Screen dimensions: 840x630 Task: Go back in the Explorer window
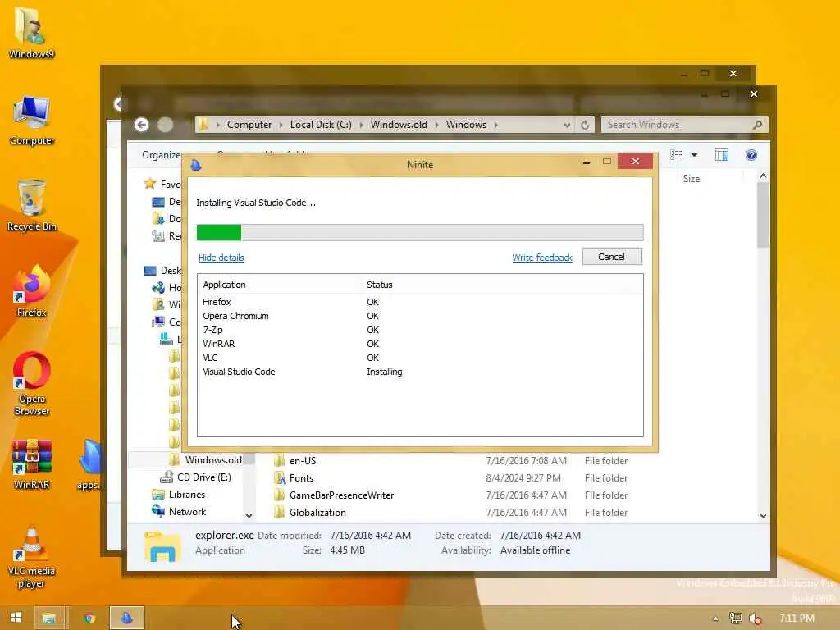[141, 125]
